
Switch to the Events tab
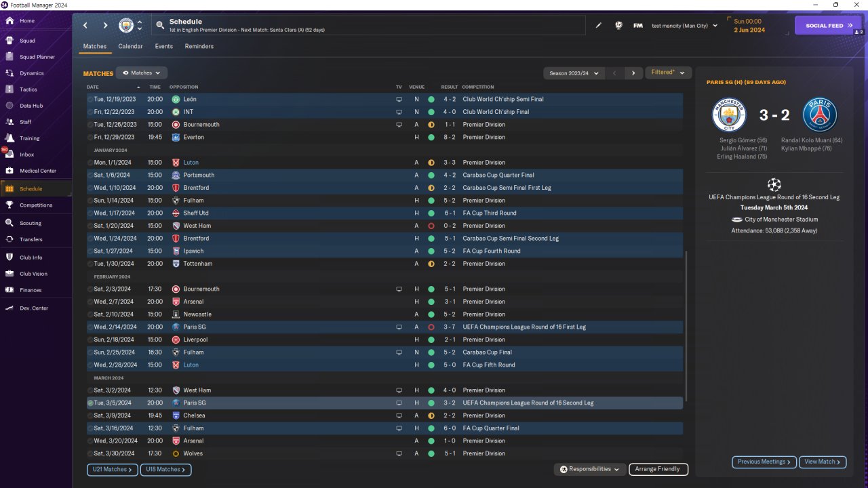click(163, 46)
